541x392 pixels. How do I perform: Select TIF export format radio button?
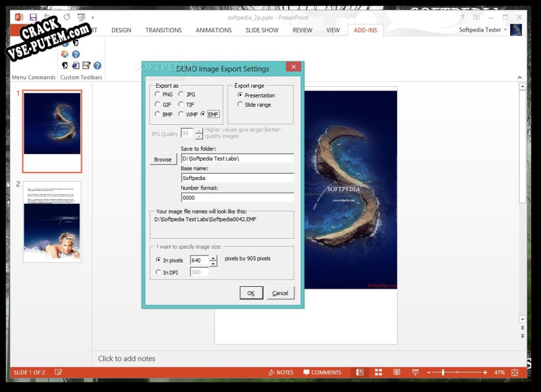181,104
